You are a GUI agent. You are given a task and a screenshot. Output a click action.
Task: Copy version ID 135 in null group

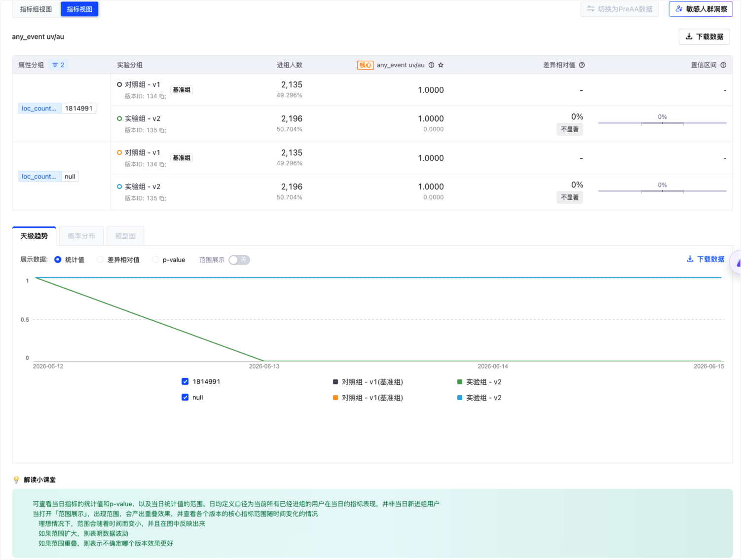162,198
